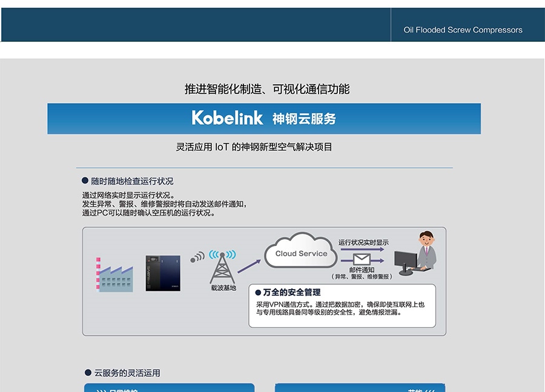Click the note (异常、警报、维修警报)

pos(362,276)
